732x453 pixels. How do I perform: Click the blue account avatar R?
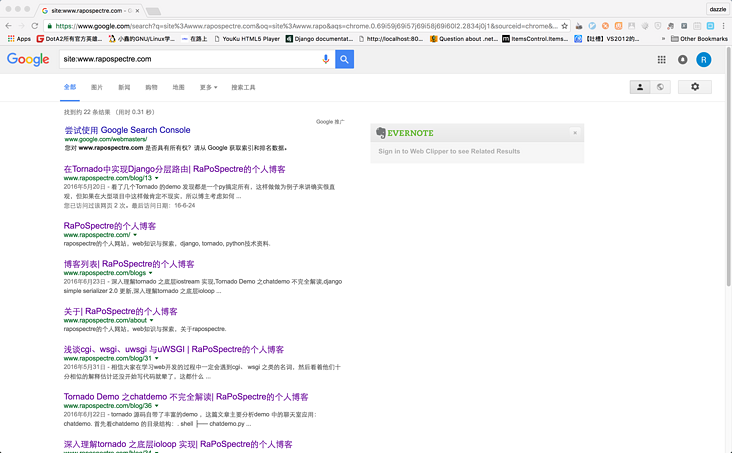pyautogui.click(x=704, y=60)
